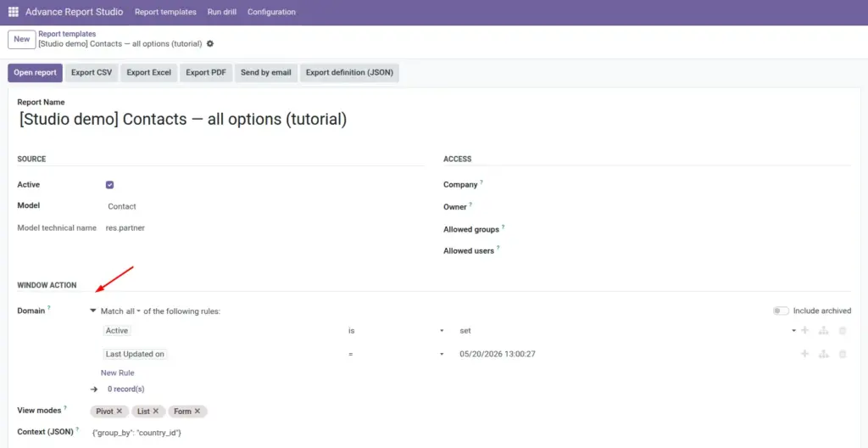Click the Model field showing Contact
The image size is (868, 448).
pos(264,206)
